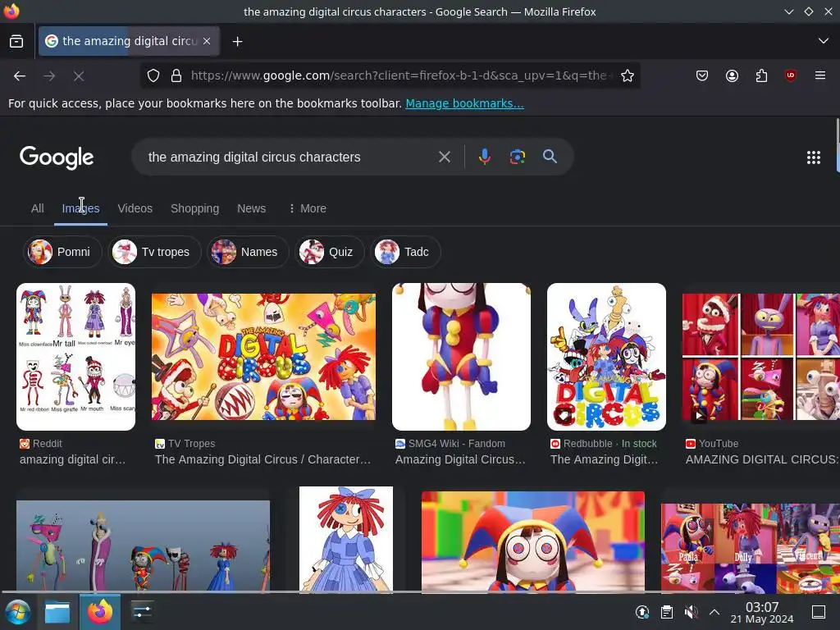Open Amazing Digital Circus SMG4 Wiki title

(460, 459)
